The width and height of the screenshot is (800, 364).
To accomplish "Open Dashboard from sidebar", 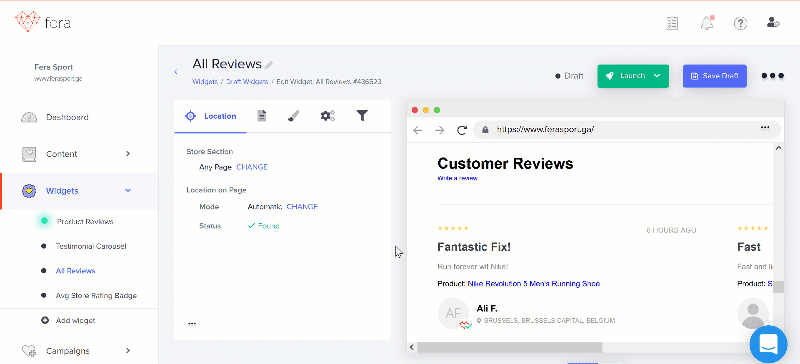I will pyautogui.click(x=67, y=117).
